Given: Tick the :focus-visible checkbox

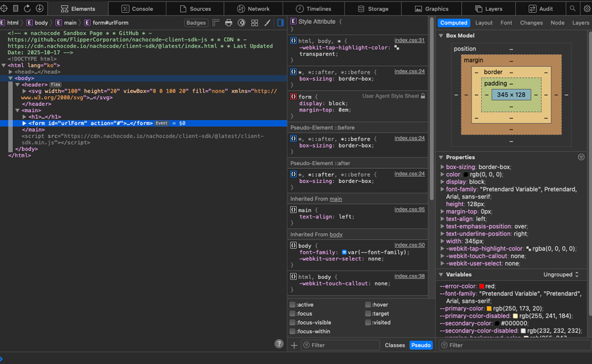Looking at the screenshot, I should (x=292, y=323).
